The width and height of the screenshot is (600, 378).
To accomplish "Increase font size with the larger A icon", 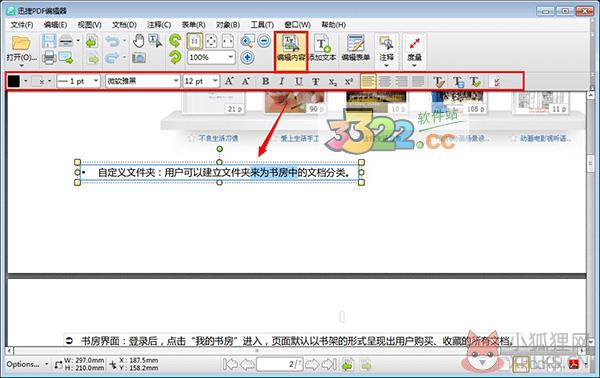I will [x=229, y=81].
